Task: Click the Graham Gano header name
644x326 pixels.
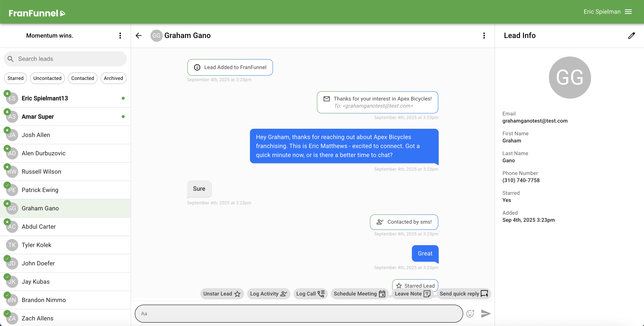Action: pyautogui.click(x=188, y=36)
